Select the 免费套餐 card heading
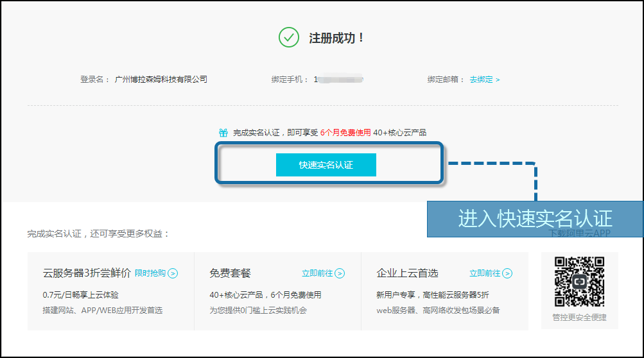 pos(230,273)
